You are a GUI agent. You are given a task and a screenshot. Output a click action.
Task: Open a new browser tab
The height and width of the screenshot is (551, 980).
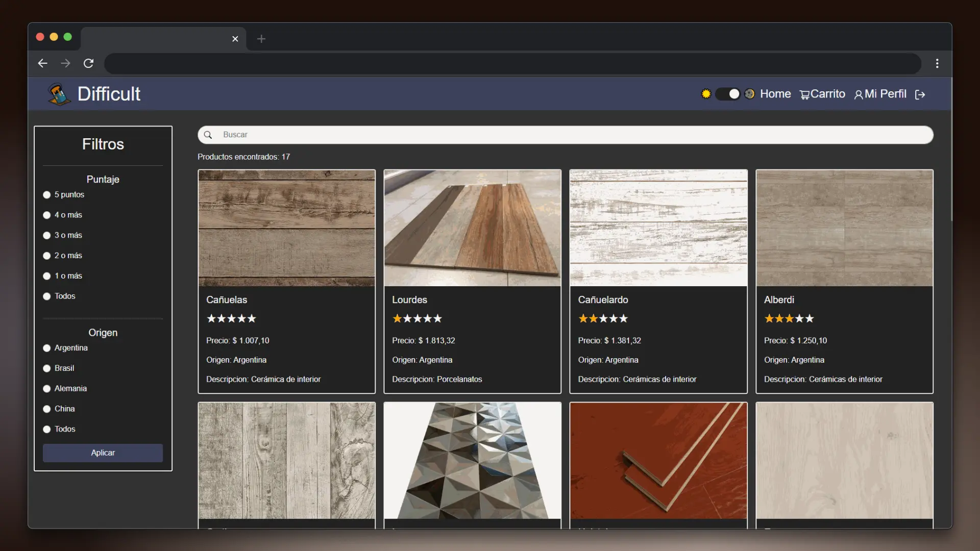[261, 39]
